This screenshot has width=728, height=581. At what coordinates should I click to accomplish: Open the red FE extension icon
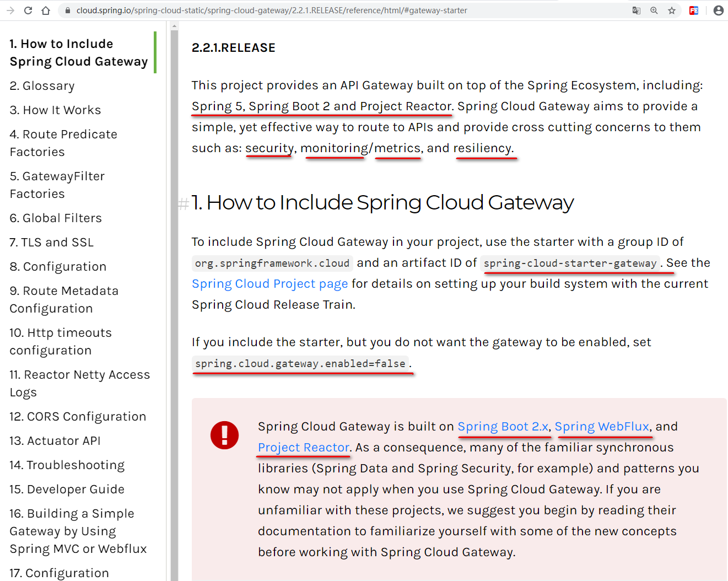pyautogui.click(x=694, y=10)
